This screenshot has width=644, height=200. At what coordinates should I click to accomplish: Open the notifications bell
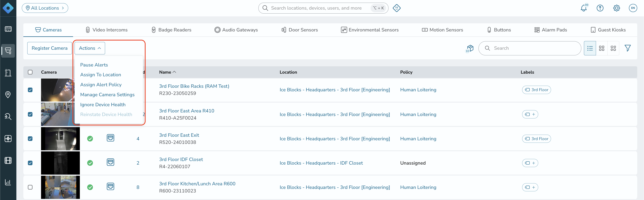click(584, 8)
